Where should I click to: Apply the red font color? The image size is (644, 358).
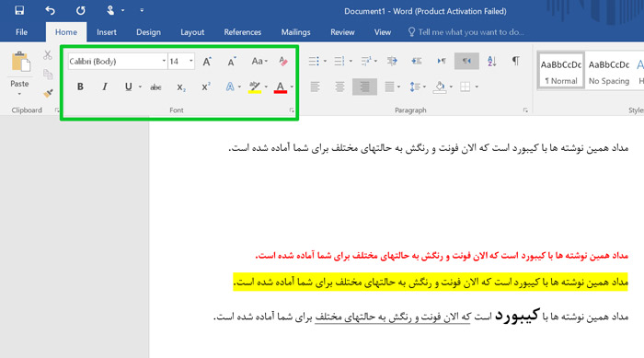[x=280, y=87]
